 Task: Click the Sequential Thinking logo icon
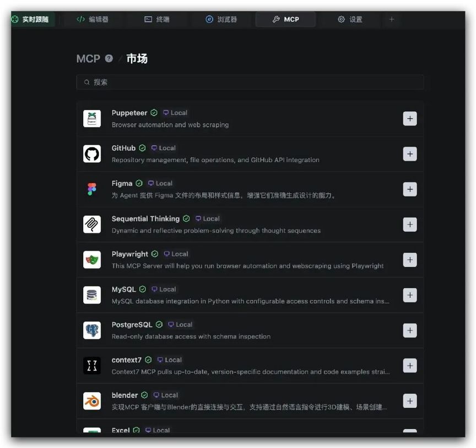pyautogui.click(x=92, y=225)
